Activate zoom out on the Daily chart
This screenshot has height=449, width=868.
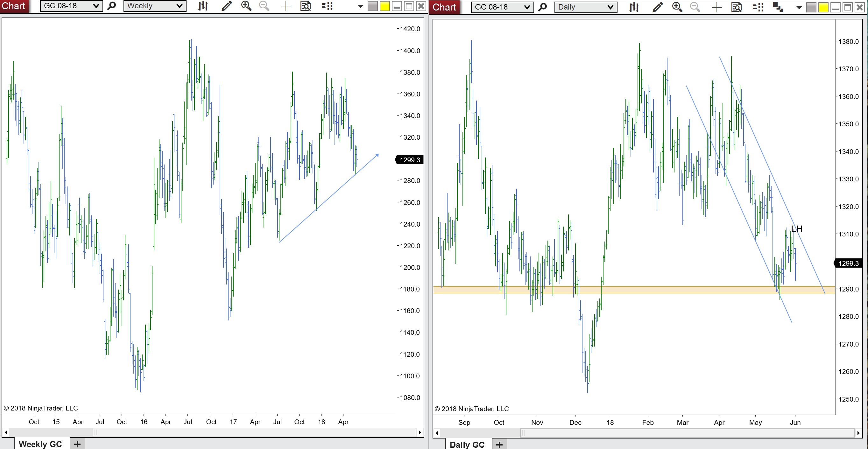point(695,7)
